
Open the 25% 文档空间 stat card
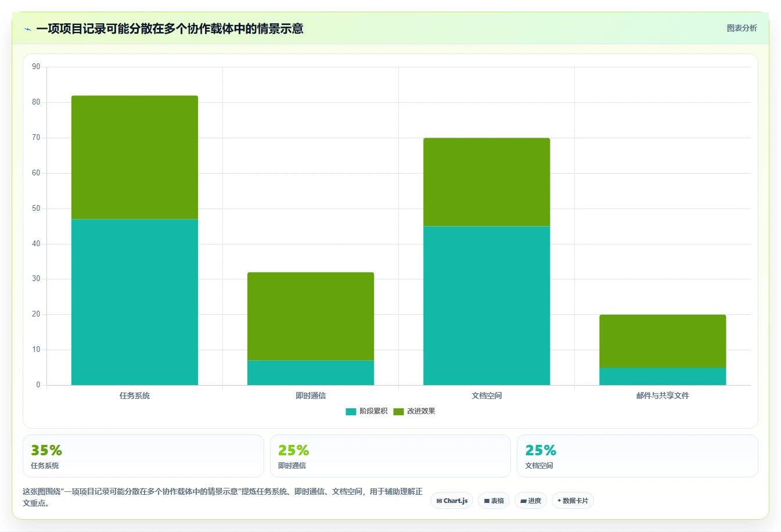pyautogui.click(x=638, y=456)
